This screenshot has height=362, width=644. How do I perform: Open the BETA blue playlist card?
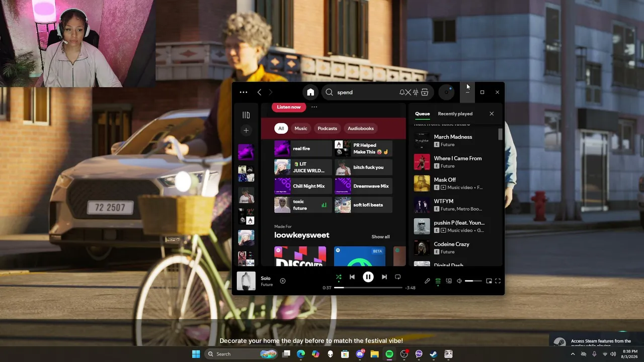tap(360, 256)
